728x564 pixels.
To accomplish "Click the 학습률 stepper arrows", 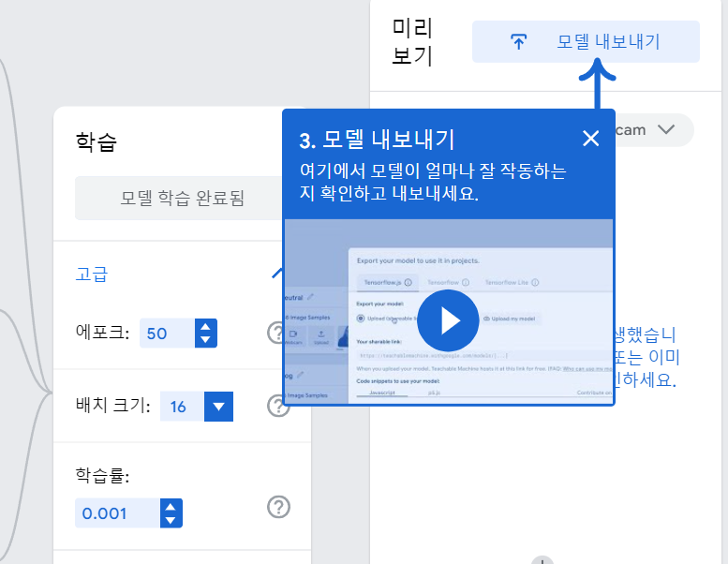I will pos(171,512).
